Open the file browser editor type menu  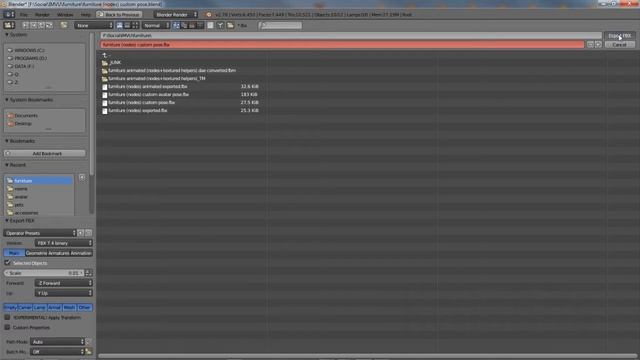[9, 25]
